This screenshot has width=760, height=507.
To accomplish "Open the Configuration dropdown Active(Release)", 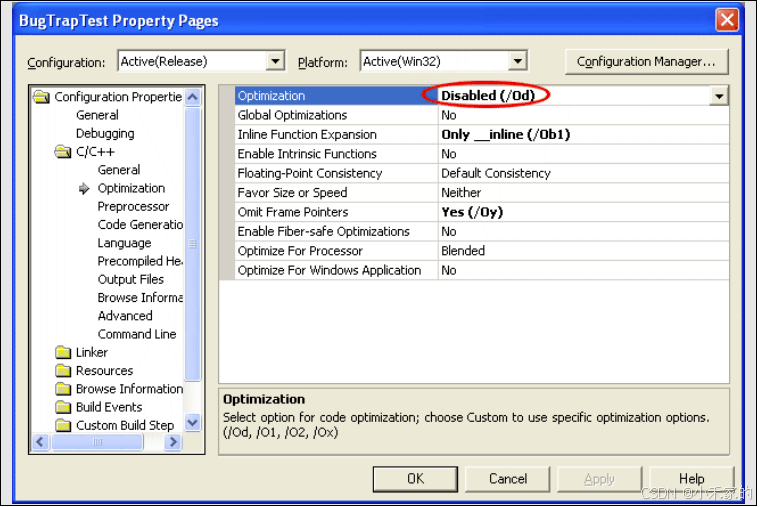I will click(x=275, y=62).
